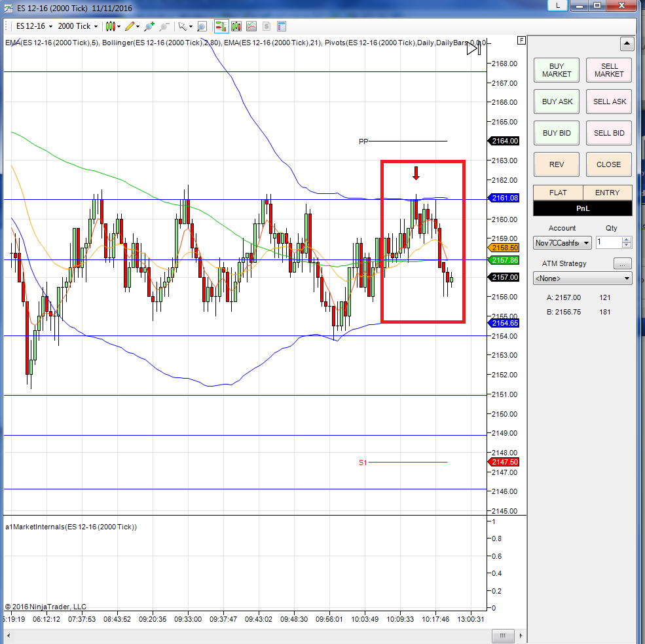645x644 pixels.
Task: Click the blue 2154.65 price marker
Action: pos(504,323)
